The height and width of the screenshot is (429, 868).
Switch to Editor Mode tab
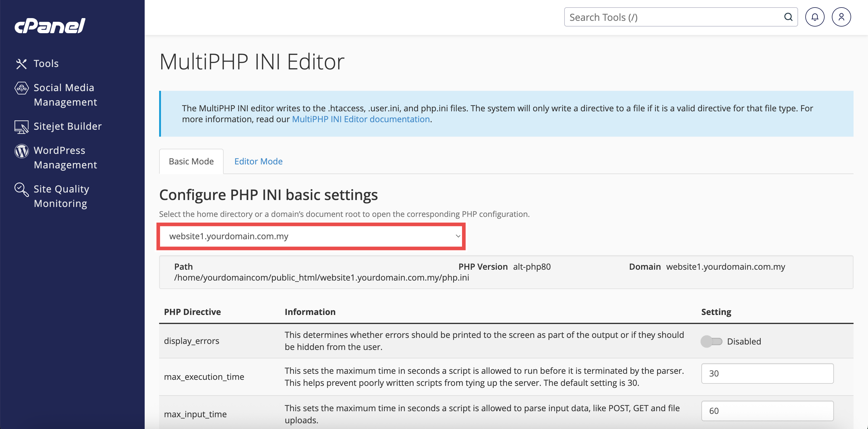click(x=258, y=161)
